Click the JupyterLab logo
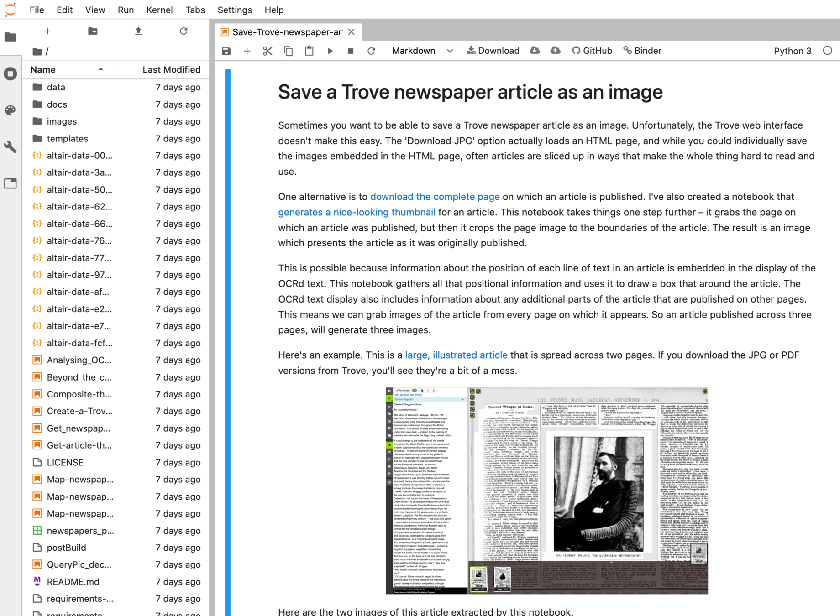 coord(10,9)
